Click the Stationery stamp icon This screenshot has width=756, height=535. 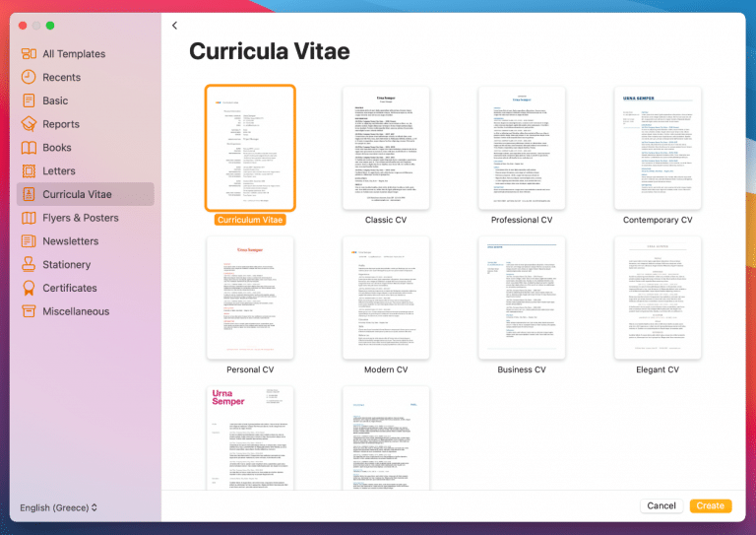point(29,264)
